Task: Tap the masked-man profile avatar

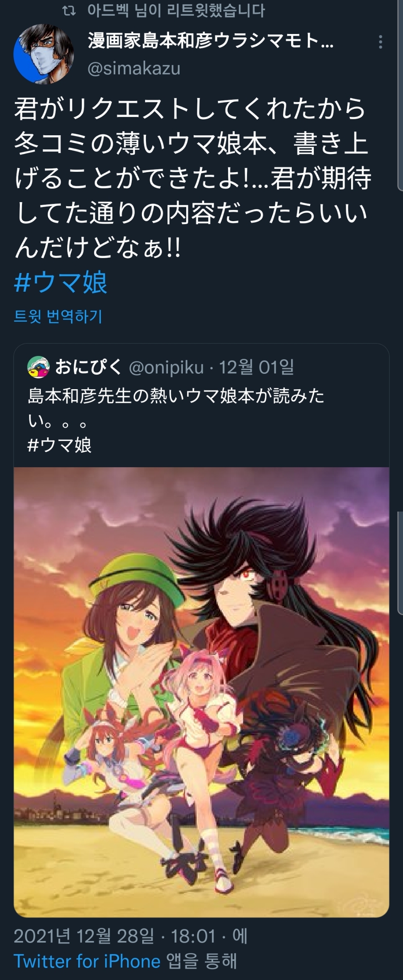Action: (44, 54)
